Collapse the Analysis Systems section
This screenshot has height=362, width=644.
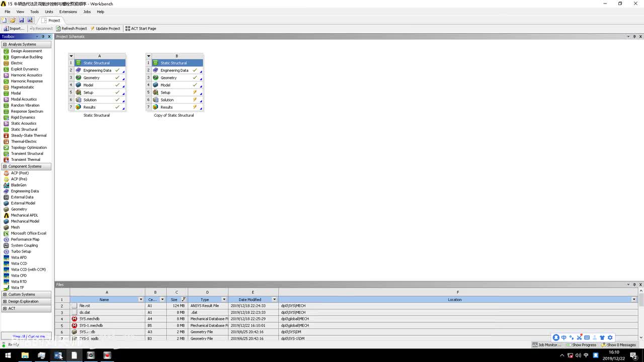click(x=5, y=44)
